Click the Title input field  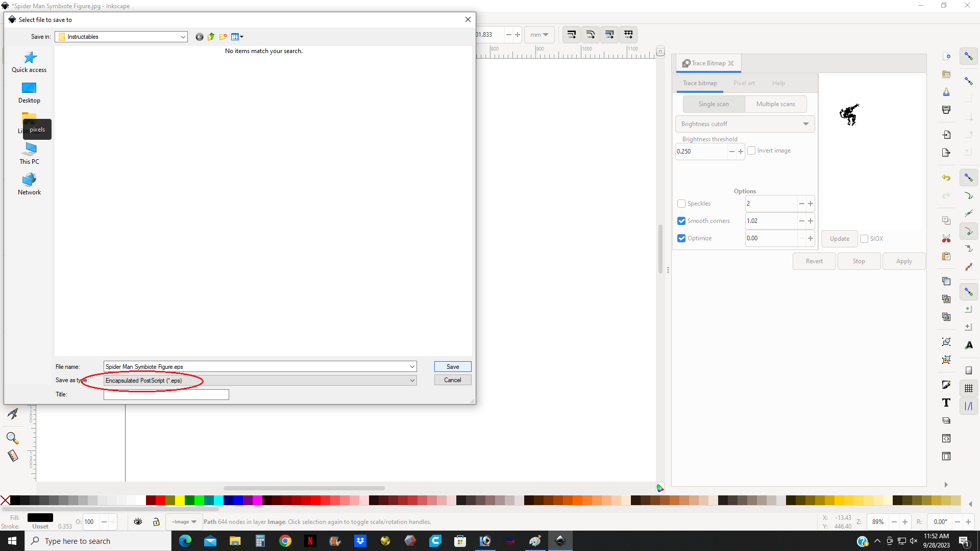click(166, 394)
